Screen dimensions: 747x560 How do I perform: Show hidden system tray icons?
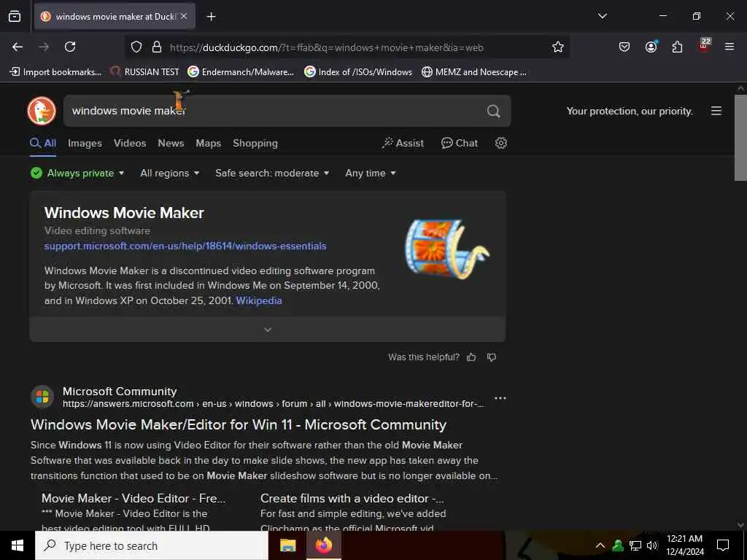(x=600, y=545)
